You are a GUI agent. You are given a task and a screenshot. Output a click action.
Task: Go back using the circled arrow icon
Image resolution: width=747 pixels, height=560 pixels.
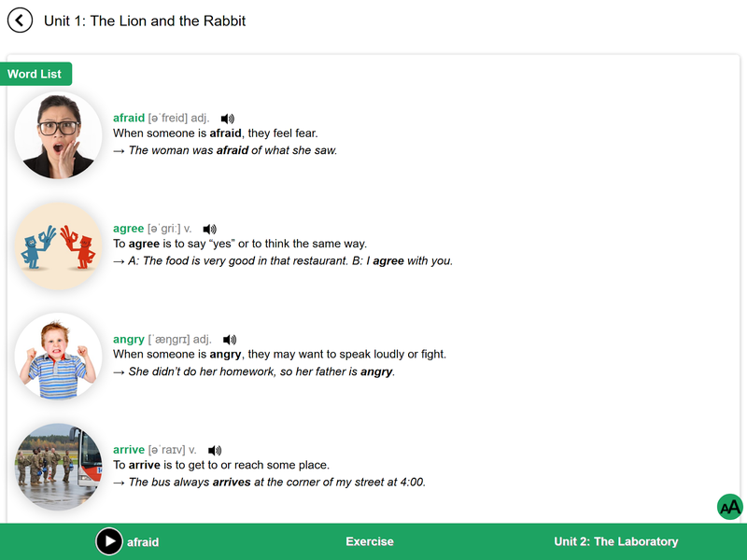(20, 21)
